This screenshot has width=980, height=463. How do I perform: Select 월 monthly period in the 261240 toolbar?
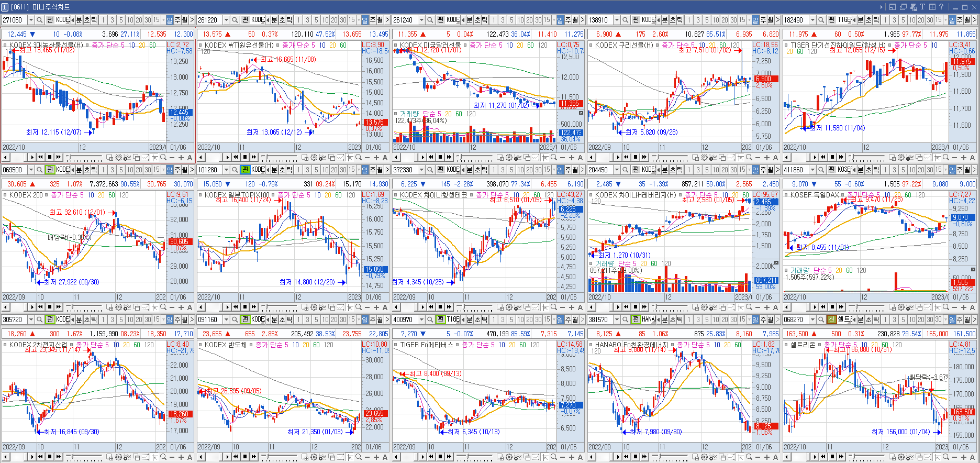pos(575,20)
